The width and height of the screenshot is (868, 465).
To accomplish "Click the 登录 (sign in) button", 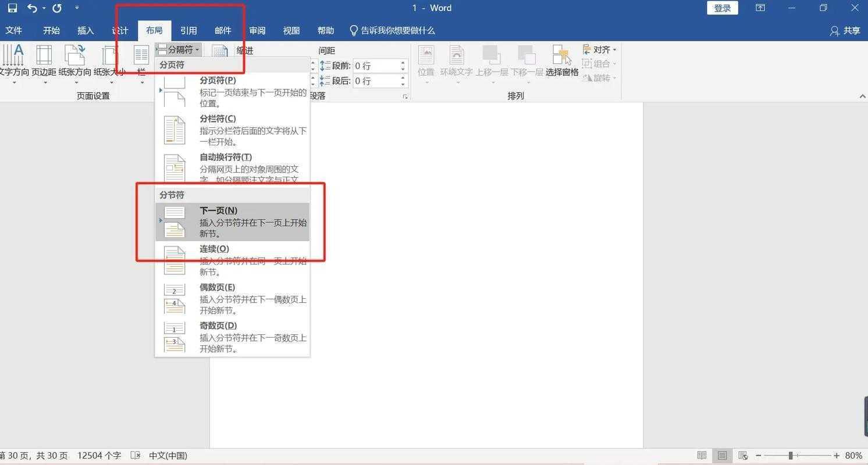I will (722, 8).
